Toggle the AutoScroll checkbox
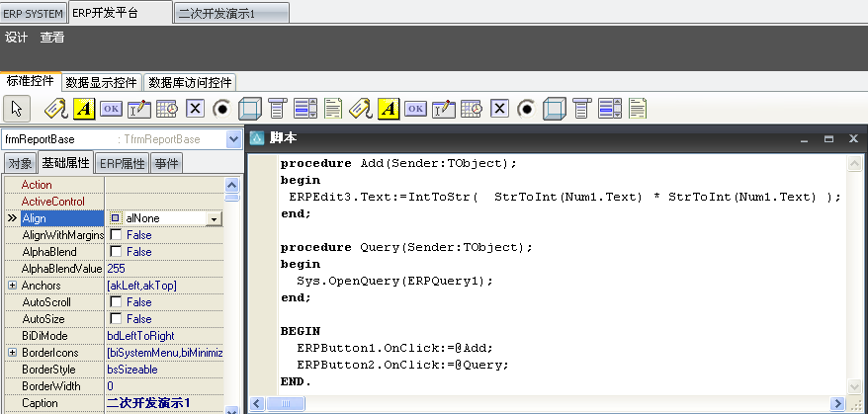The height and width of the screenshot is (414, 868). pyautogui.click(x=116, y=302)
